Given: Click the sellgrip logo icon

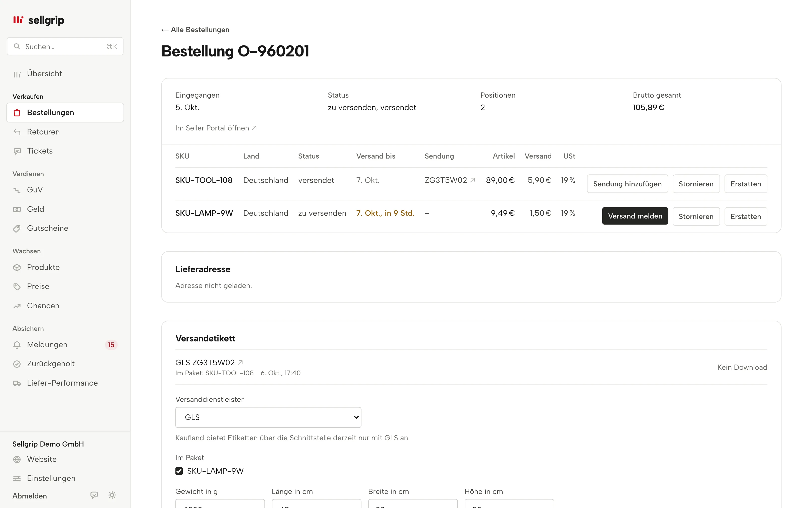Looking at the screenshot, I should click(x=18, y=20).
